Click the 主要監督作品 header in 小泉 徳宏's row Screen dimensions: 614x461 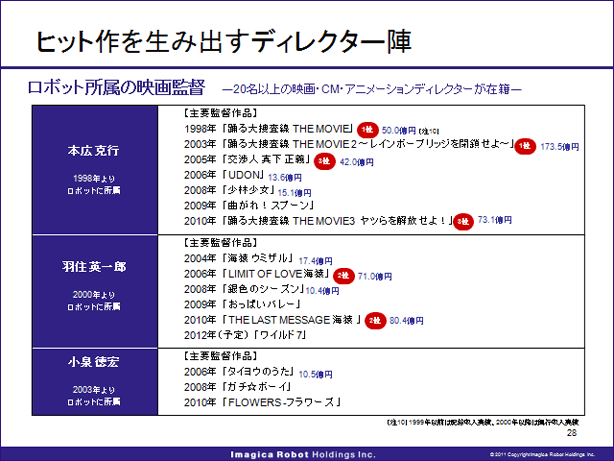[220, 356]
